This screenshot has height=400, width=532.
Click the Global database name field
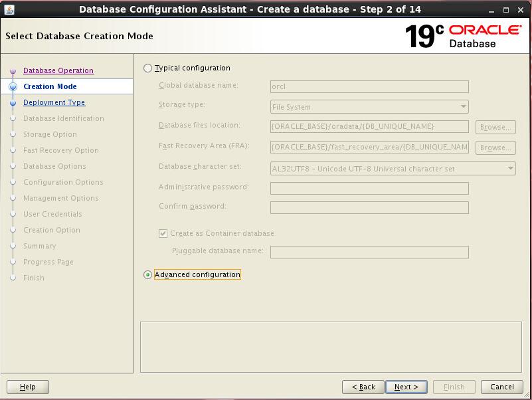click(x=369, y=86)
